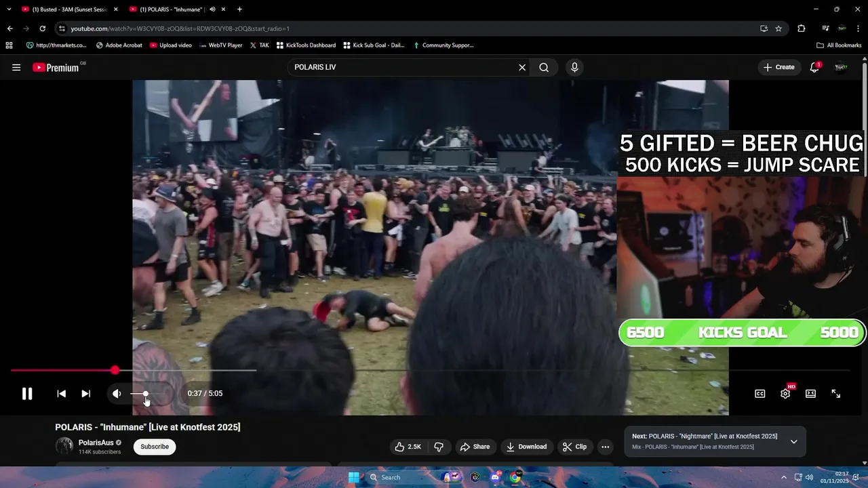Open the tab search dropdown arrow

pos(8,9)
